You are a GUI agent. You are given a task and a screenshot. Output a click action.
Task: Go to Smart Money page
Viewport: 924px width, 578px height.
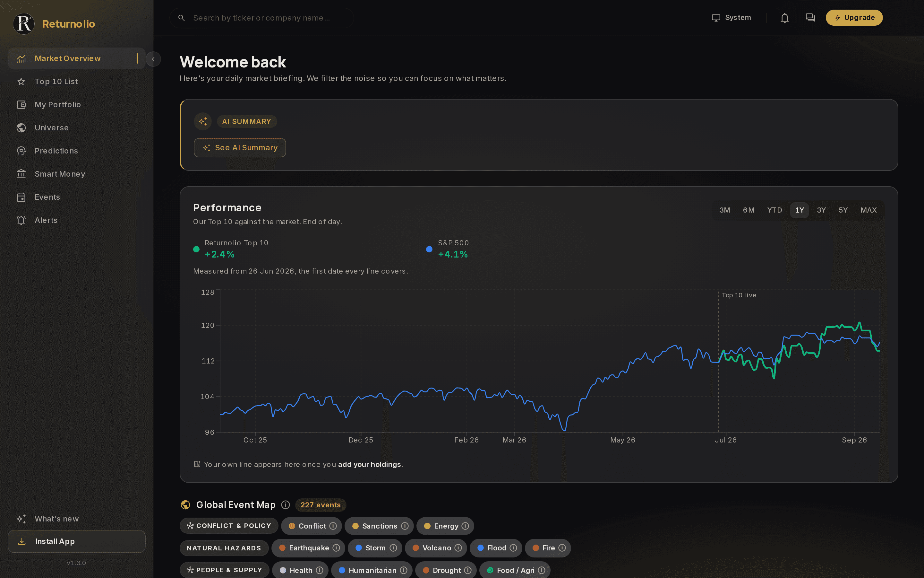(x=76, y=174)
